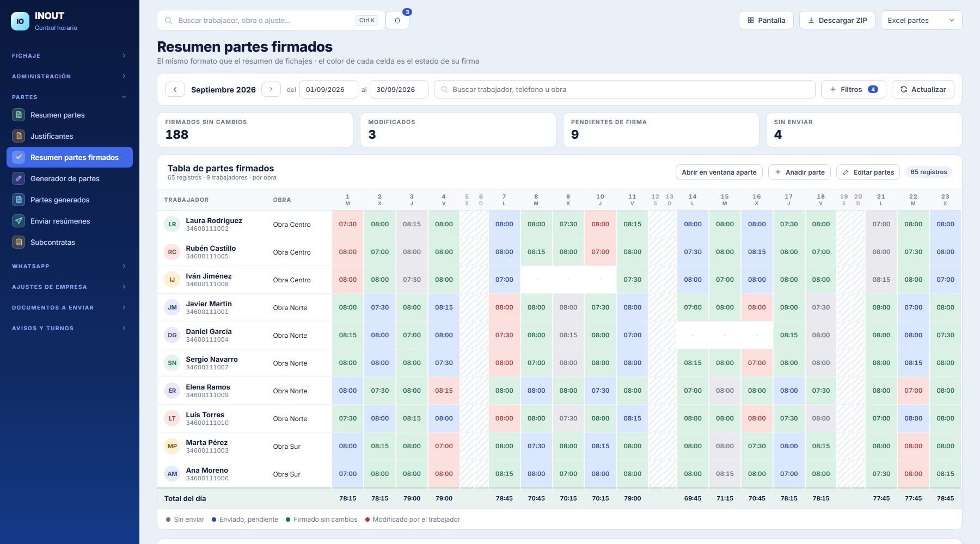Click Descargar ZIP button
Screen dimensions: 980x544
[837, 20]
